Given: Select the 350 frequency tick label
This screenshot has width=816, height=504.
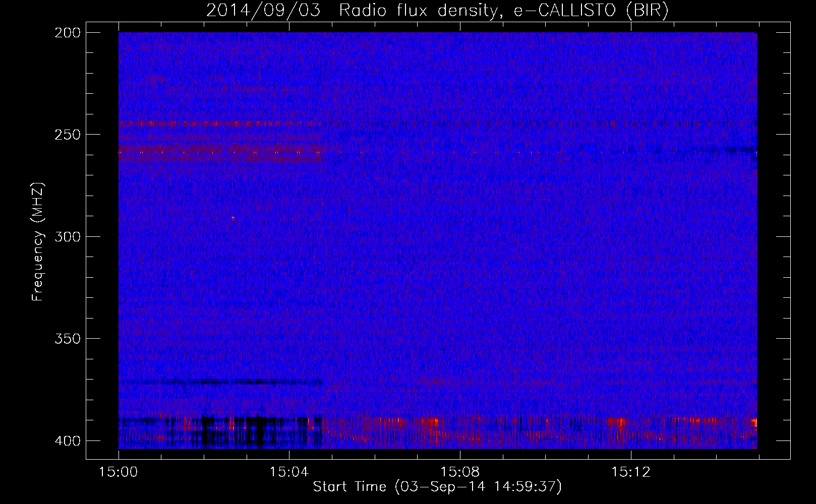Looking at the screenshot, I should pyautogui.click(x=67, y=339).
